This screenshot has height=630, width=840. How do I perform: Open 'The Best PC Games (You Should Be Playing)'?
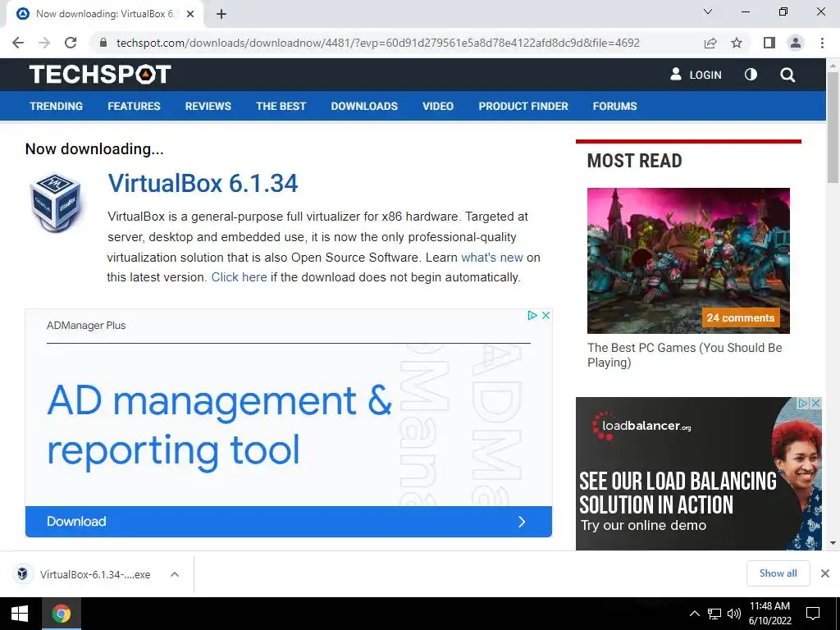coord(685,354)
